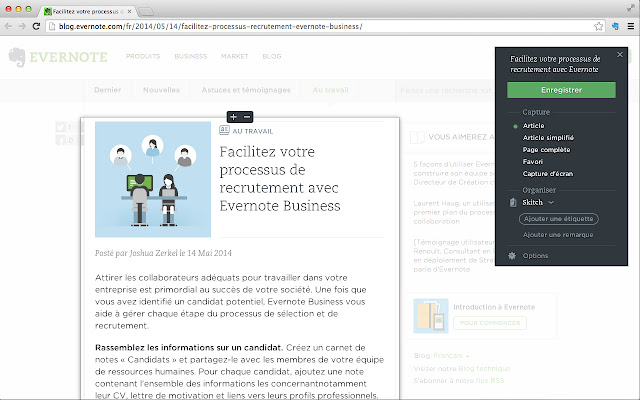640x400 pixels.
Task: Click the Twitter share icon
Action: click(x=61, y=127)
